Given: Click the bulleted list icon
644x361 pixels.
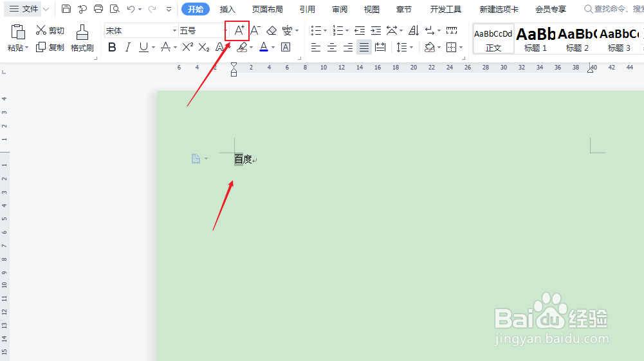Looking at the screenshot, I should pyautogui.click(x=317, y=30).
